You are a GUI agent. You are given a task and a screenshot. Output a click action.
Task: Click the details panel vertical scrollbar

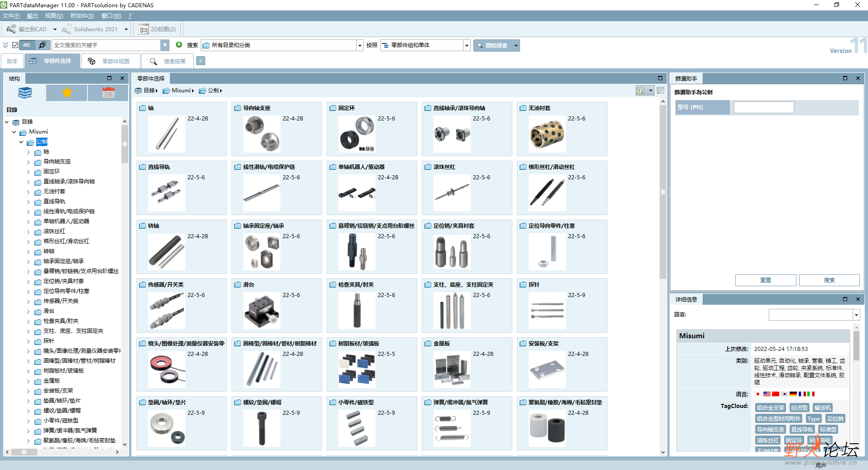[x=856, y=346]
